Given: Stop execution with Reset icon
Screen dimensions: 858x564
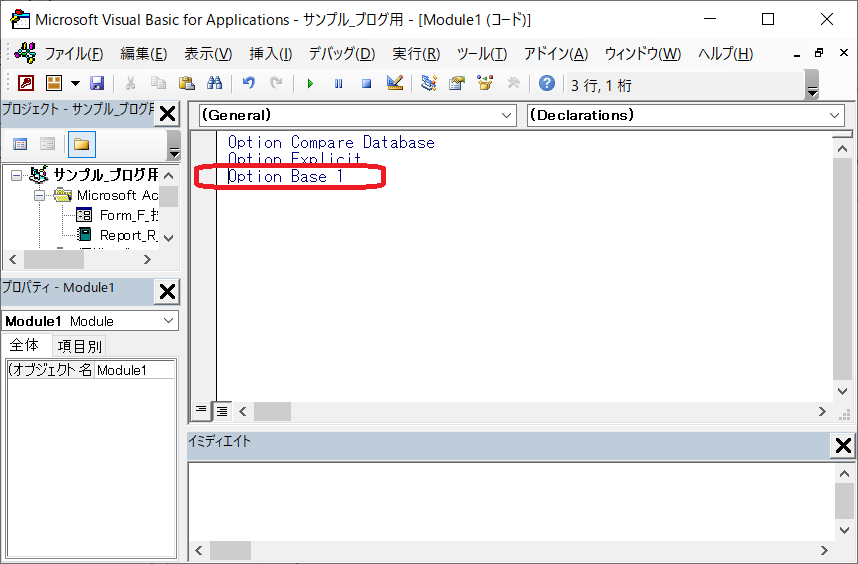Looking at the screenshot, I should [x=366, y=84].
